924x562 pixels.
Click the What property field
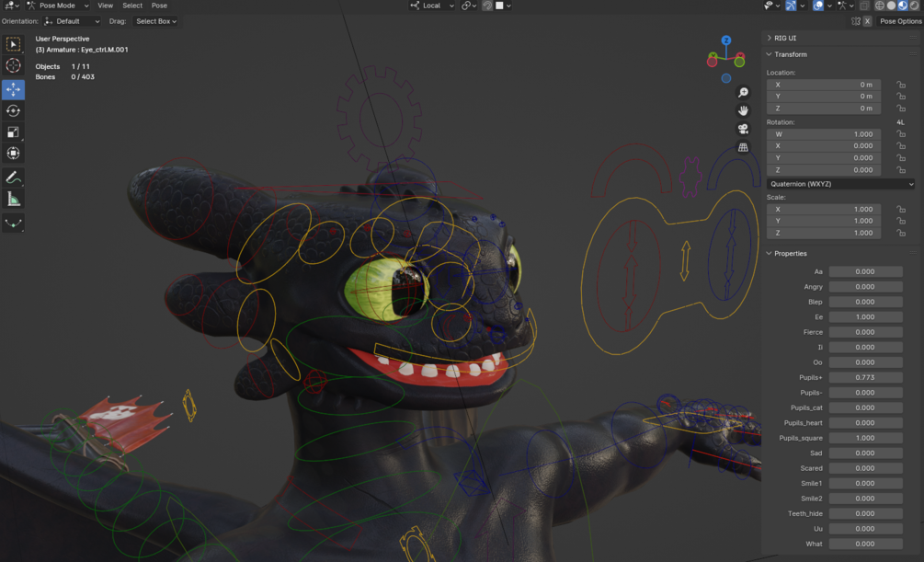click(865, 544)
